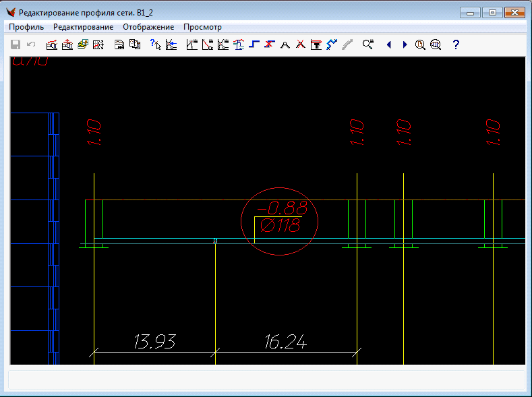Click the gray floppy-disk save icon

(x=16, y=44)
